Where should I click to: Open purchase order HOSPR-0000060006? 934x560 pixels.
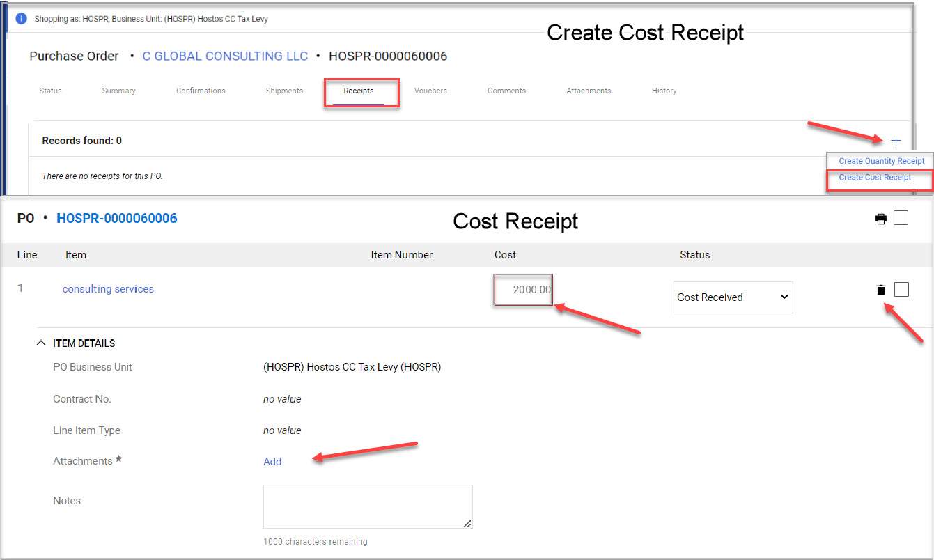point(116,217)
